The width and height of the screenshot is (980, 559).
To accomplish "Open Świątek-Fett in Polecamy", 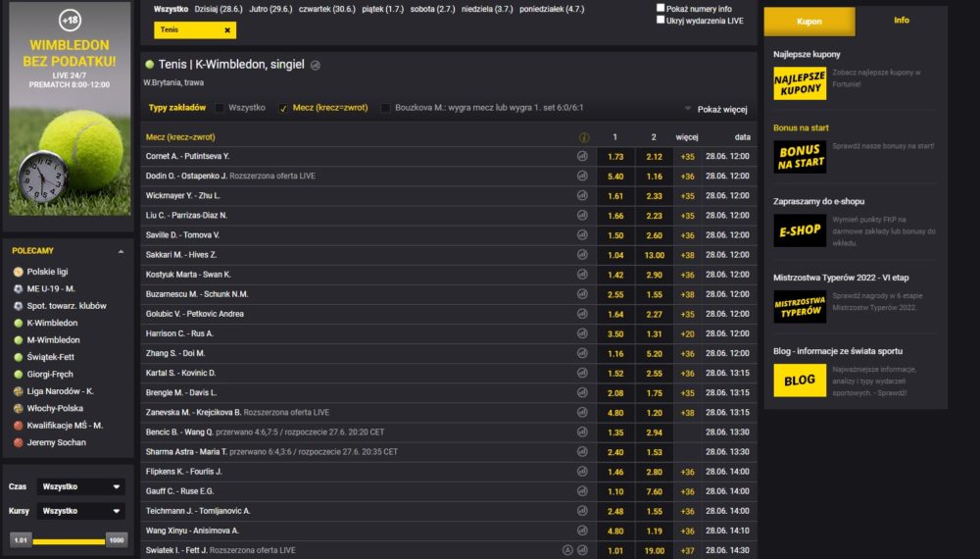I will [x=51, y=357].
